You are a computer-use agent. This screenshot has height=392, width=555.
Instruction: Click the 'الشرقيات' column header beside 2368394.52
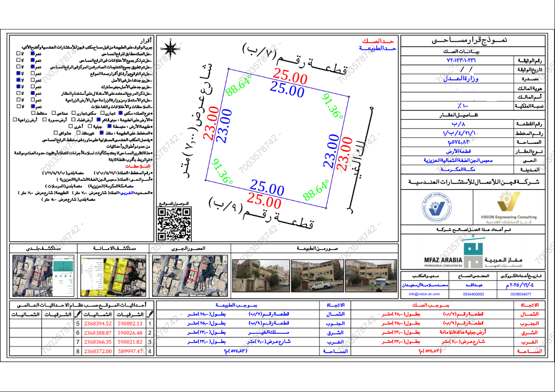129,314
